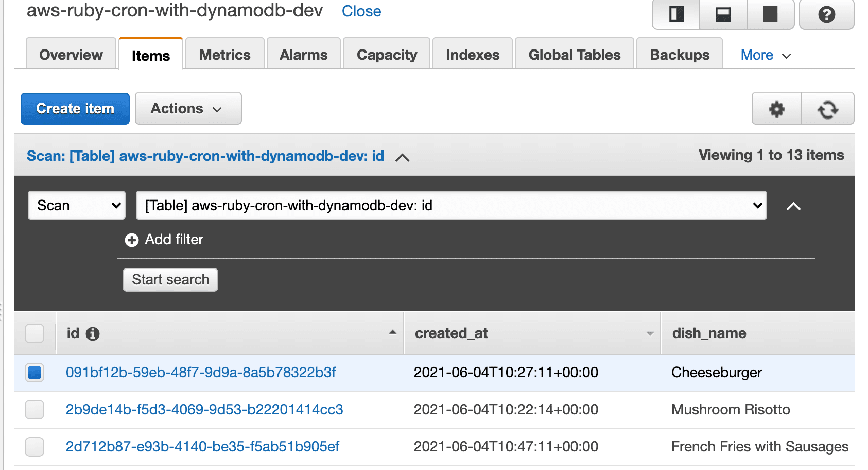Open the table index selection dropdown
868x470 pixels.
pyautogui.click(x=451, y=205)
